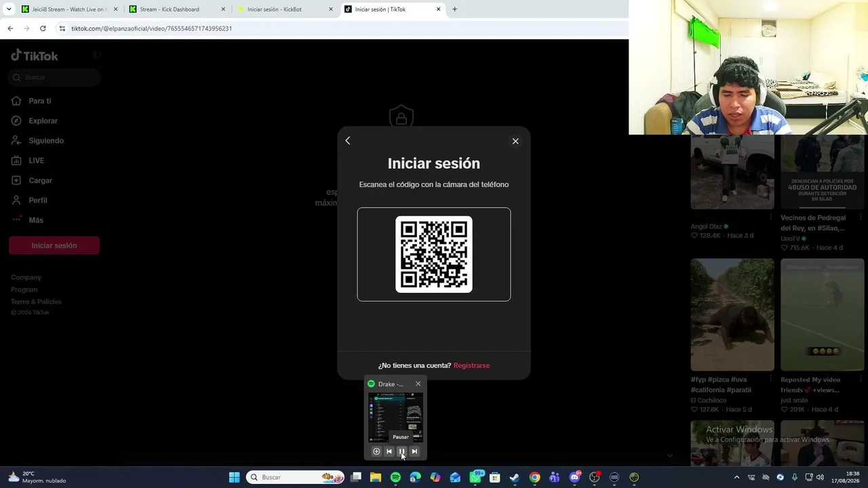
Task: Reload the current TikTok page
Action: pyautogui.click(x=43, y=28)
